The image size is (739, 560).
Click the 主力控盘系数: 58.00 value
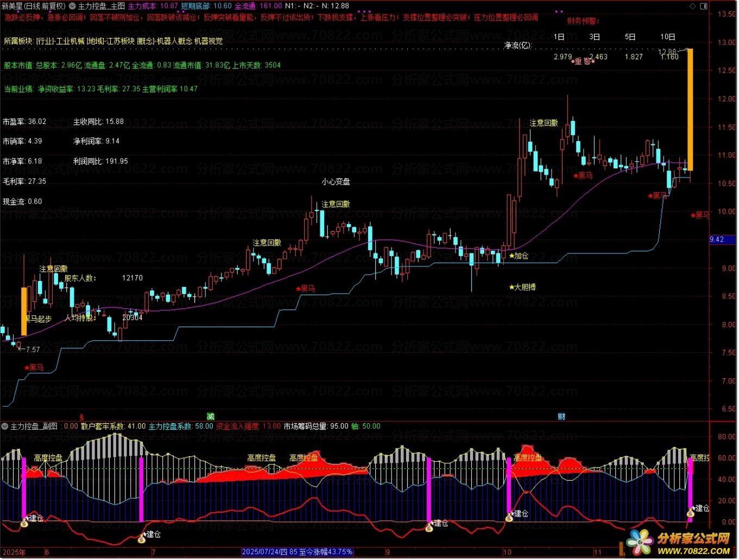[181, 427]
